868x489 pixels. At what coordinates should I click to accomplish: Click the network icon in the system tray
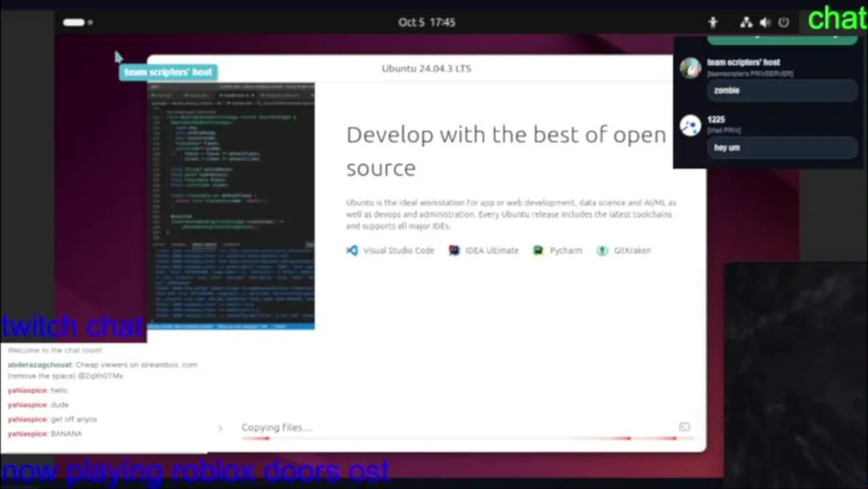click(746, 22)
